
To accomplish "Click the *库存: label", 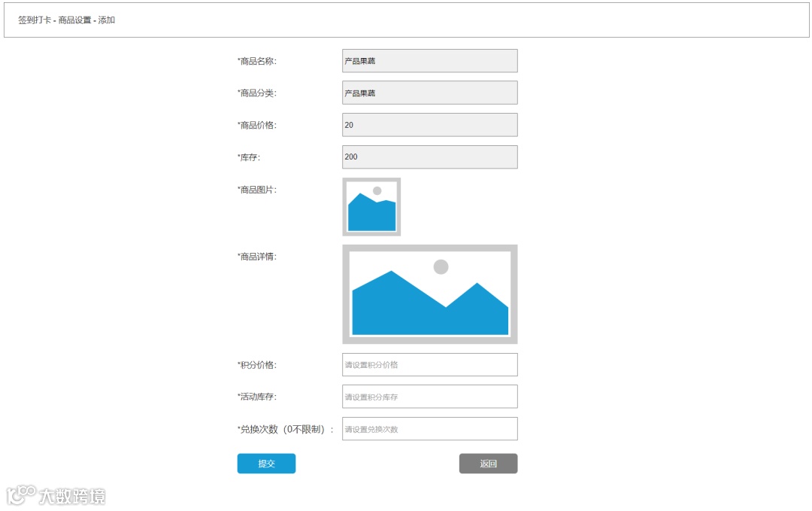I will pyautogui.click(x=249, y=157).
